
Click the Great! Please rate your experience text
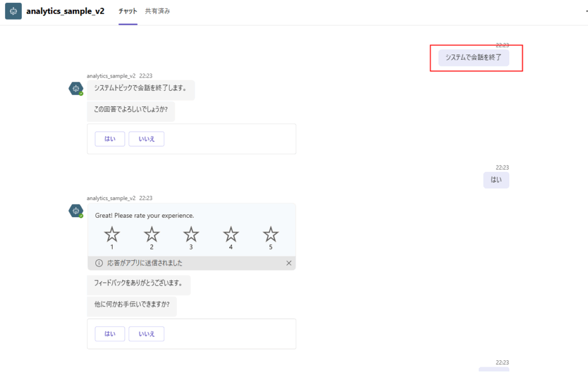144,216
